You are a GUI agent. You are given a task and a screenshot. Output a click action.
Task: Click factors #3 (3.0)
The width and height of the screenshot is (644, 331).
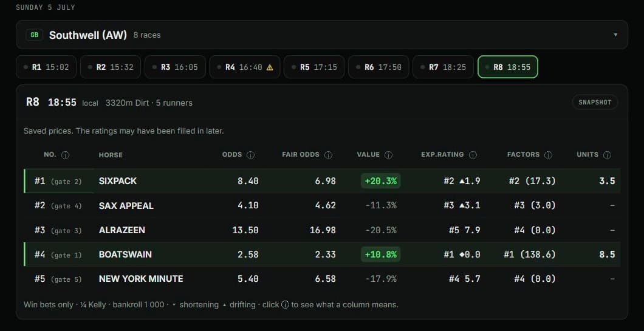(535, 205)
